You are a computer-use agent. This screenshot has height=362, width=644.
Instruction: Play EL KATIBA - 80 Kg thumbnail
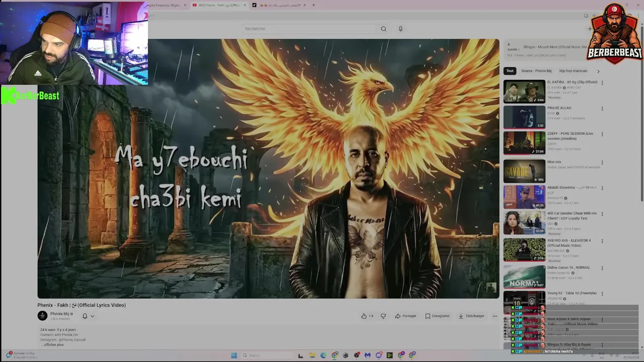524,92
